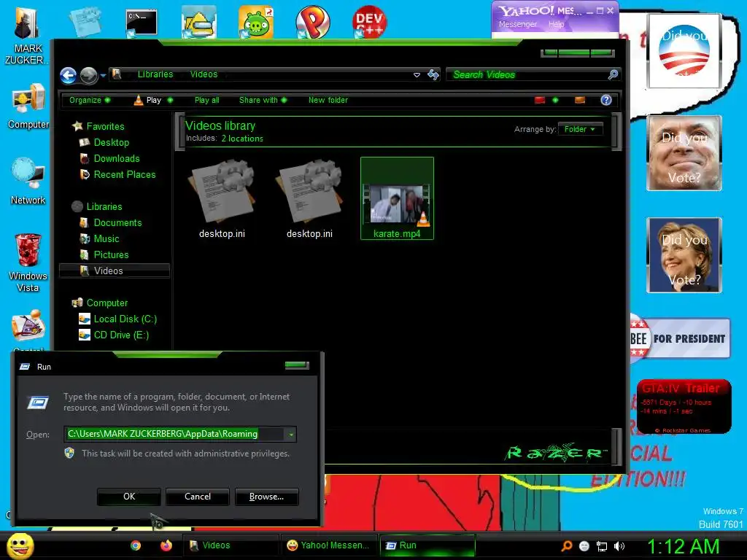The width and height of the screenshot is (747, 560).
Task: Launch Chrome from the taskbar
Action: pos(136,545)
